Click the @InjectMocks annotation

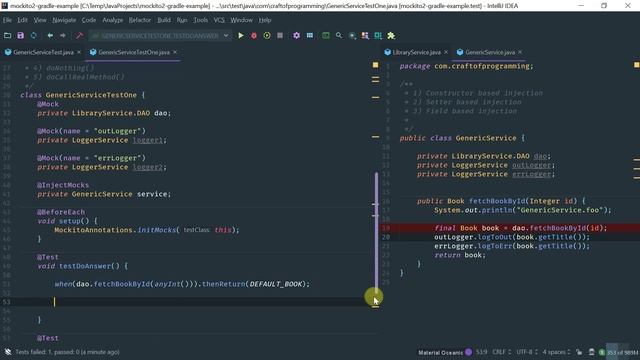point(63,185)
